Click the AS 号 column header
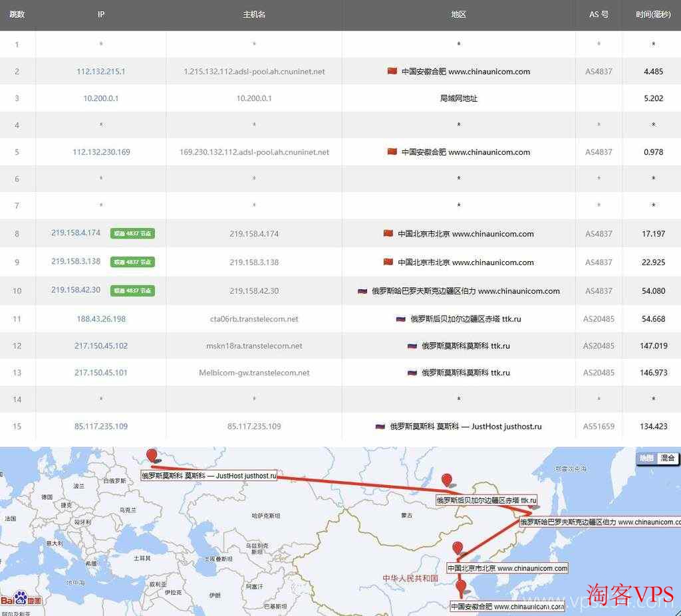This screenshot has height=616, width=681. 599,15
